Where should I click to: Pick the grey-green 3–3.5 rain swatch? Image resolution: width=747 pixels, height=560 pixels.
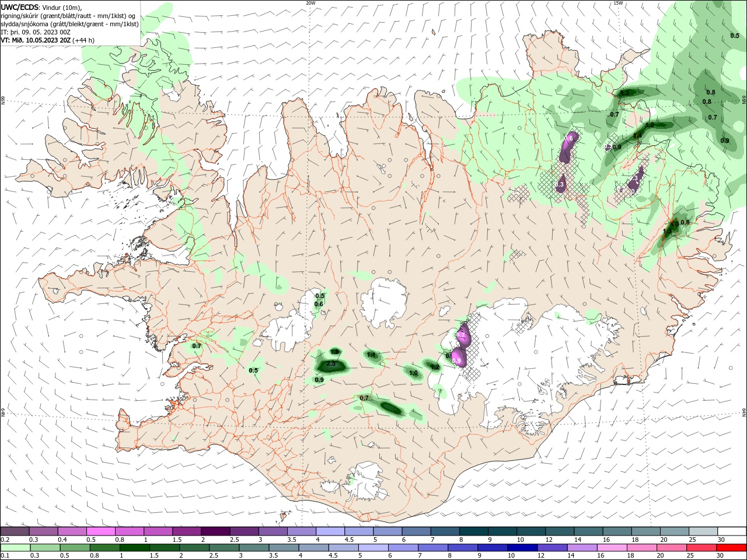coord(254,548)
